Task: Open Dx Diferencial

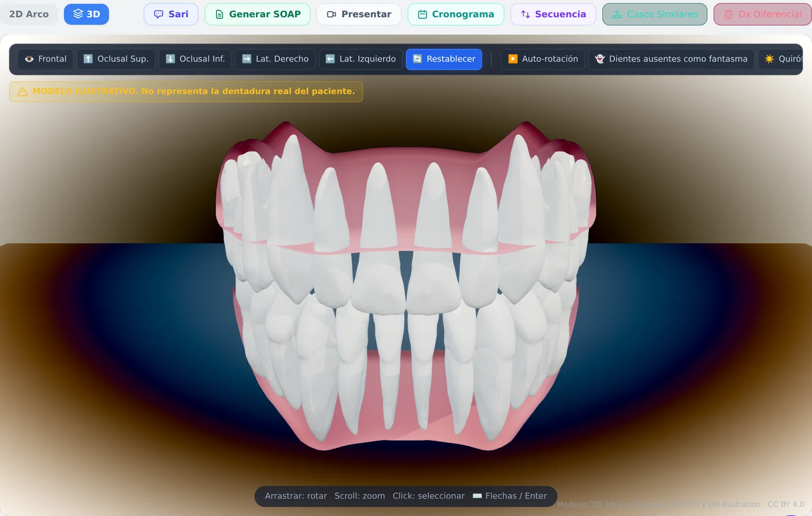Action: pos(763,14)
